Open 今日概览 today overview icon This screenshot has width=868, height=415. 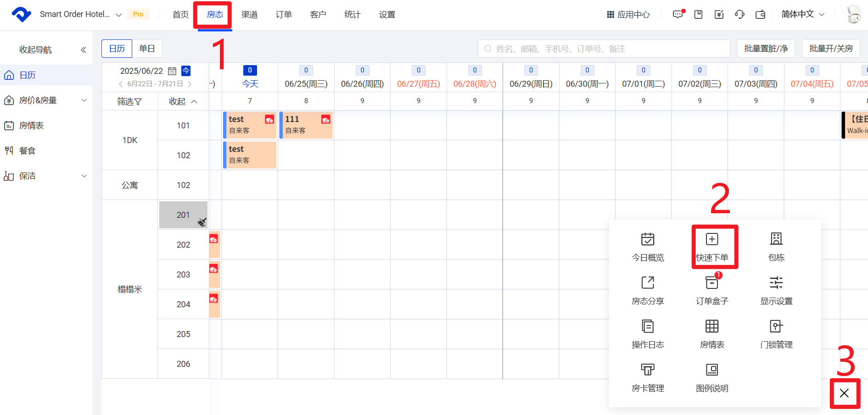tap(648, 240)
